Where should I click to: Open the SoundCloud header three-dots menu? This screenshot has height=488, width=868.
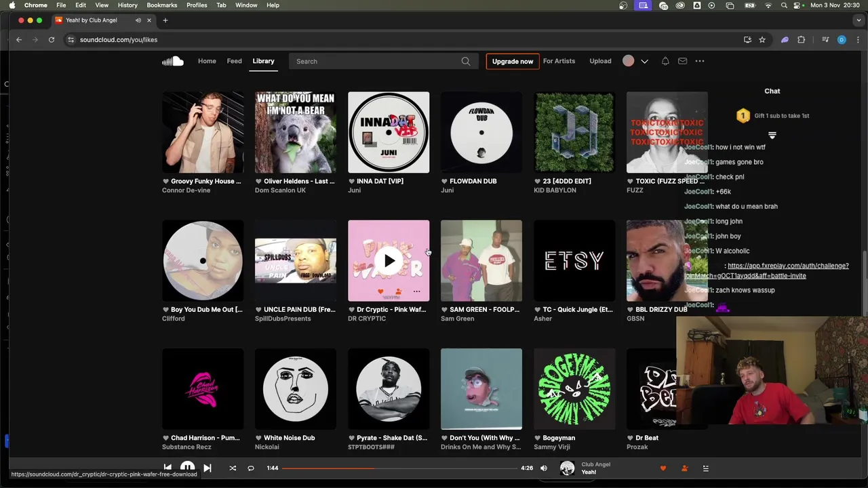(x=700, y=61)
